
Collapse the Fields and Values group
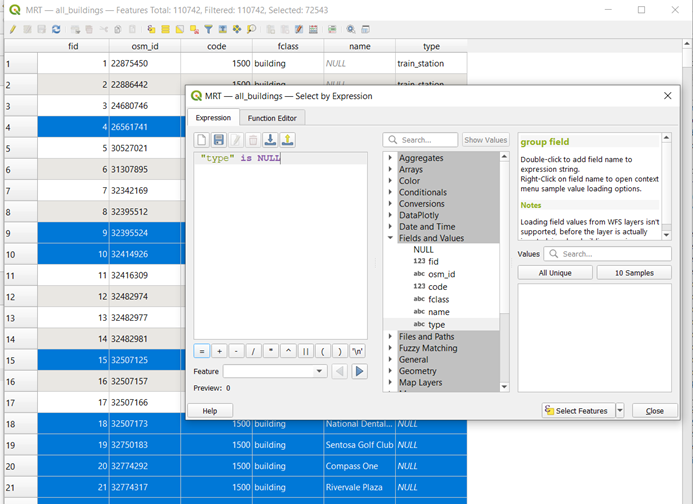tap(391, 238)
